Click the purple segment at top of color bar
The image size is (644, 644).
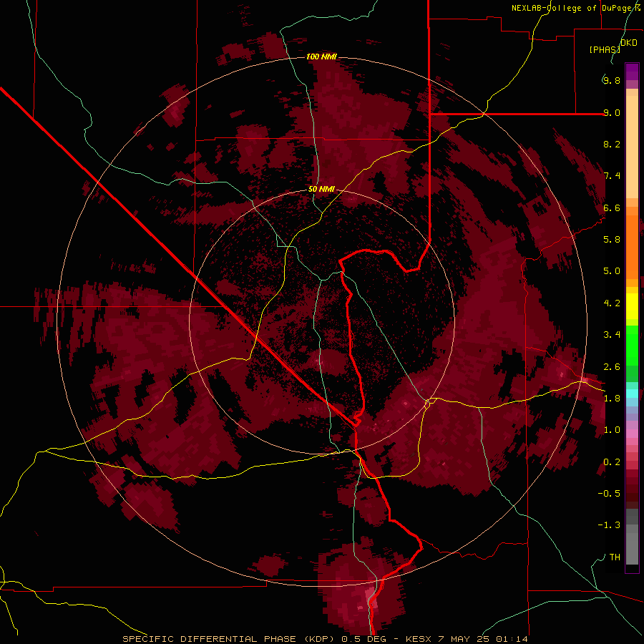(632, 72)
